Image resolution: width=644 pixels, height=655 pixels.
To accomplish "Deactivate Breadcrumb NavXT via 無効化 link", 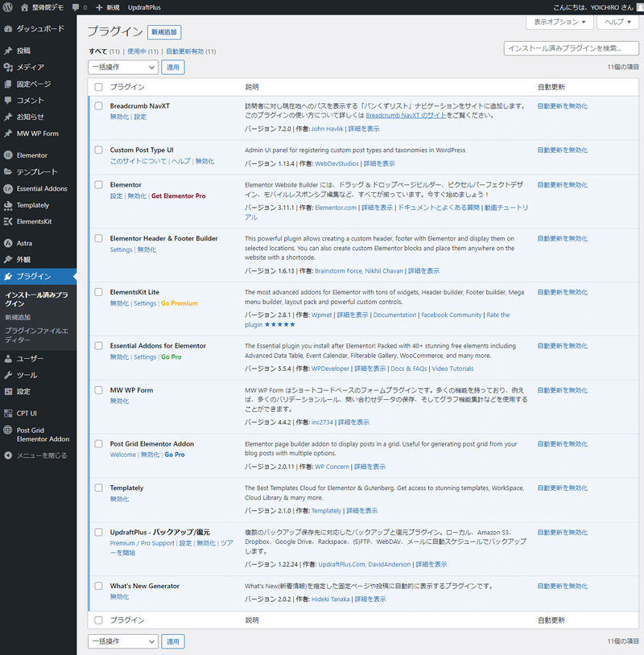I will point(119,117).
